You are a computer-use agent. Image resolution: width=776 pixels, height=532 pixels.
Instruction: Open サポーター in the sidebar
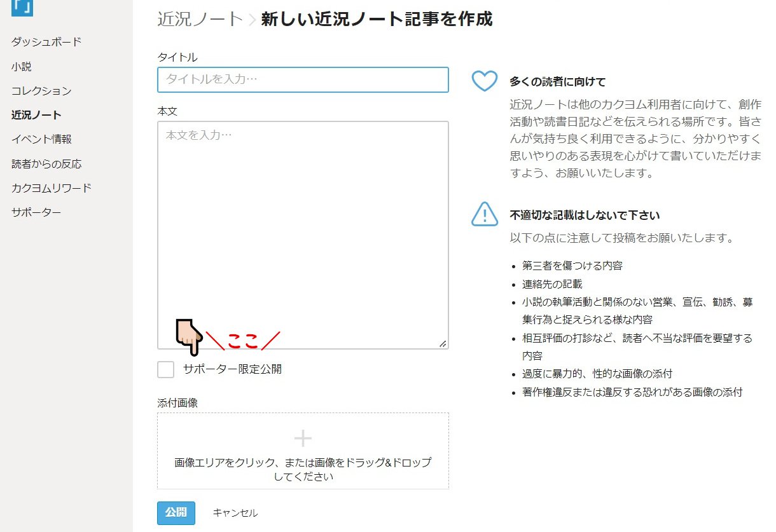coord(36,212)
